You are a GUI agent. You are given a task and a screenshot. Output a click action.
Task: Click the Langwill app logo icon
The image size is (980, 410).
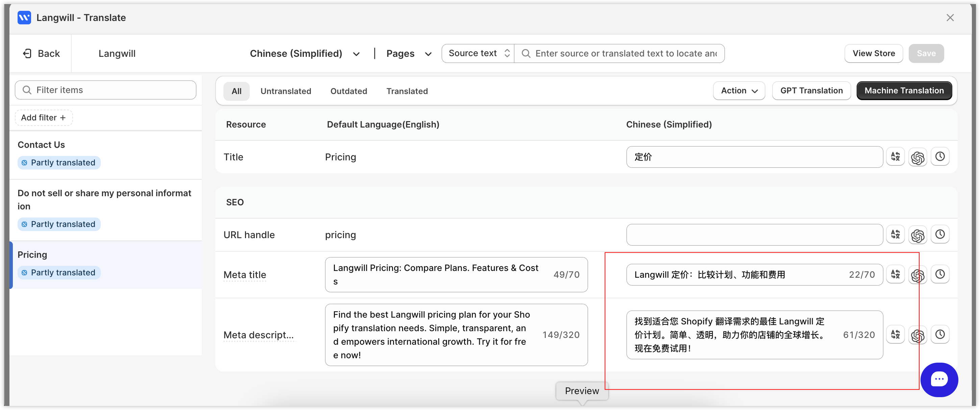(24, 18)
